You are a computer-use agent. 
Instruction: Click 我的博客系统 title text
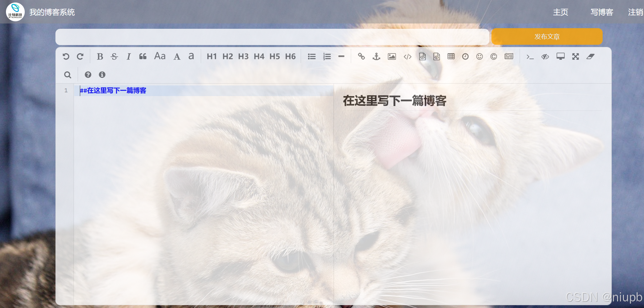(x=52, y=12)
